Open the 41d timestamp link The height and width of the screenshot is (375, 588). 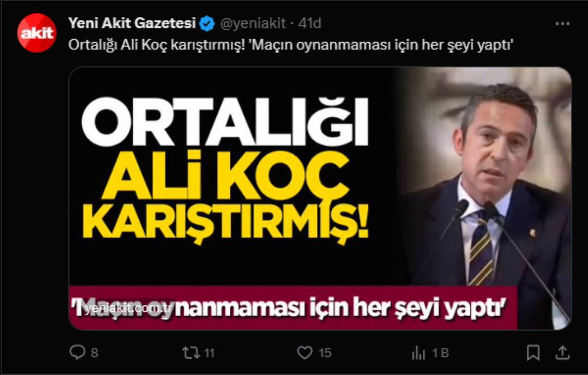coord(310,23)
